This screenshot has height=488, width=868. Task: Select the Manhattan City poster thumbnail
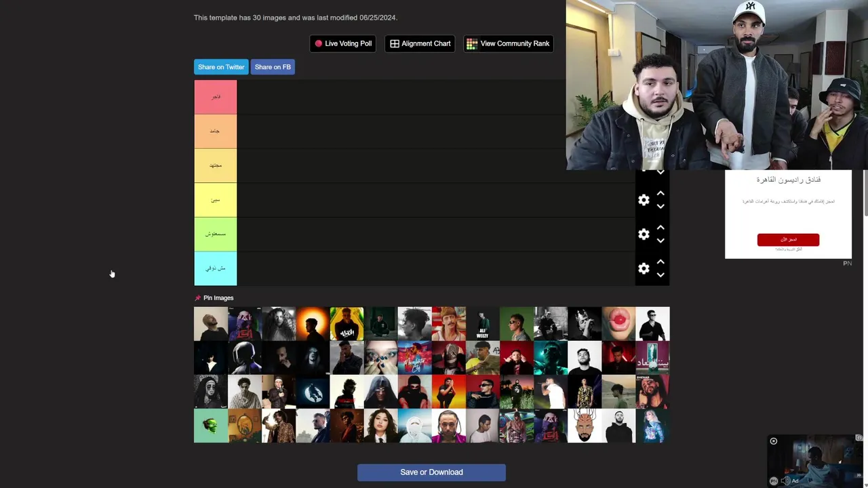(414, 358)
